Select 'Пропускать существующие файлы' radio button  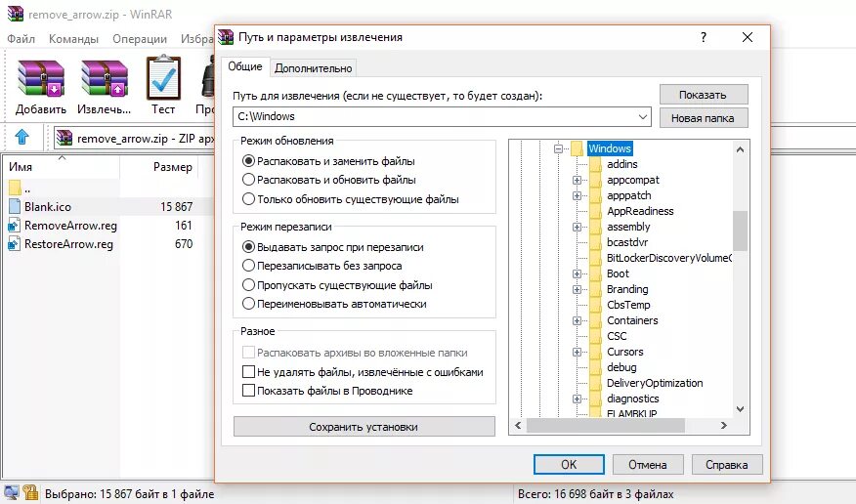coord(248,285)
